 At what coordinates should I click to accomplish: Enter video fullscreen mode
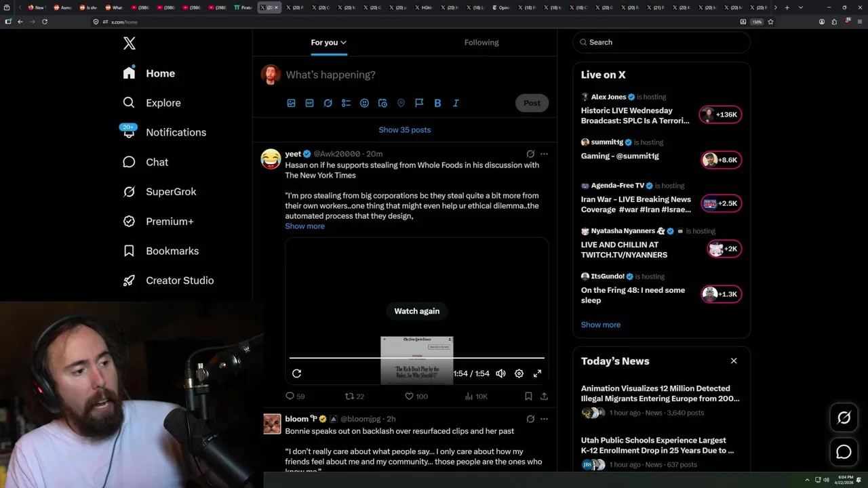(x=537, y=373)
